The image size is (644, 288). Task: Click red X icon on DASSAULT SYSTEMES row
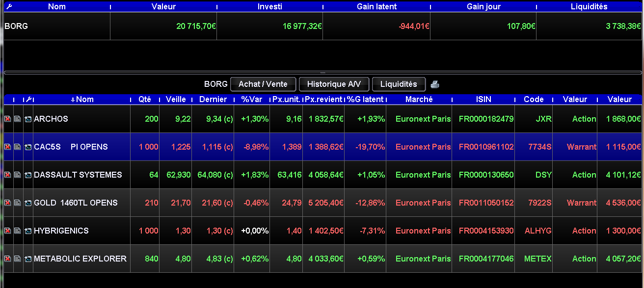[8, 175]
